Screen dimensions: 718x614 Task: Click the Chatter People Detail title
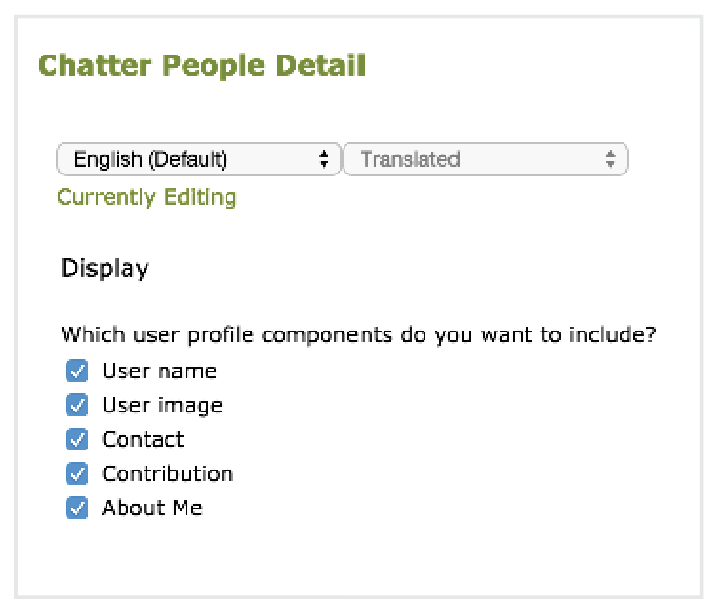[x=202, y=67]
